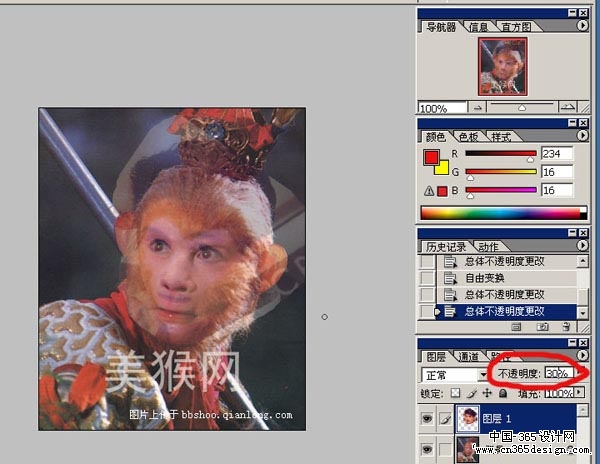Delete current state with History trash icon
Screen dimensions: 600x464
pyautogui.click(x=566, y=326)
